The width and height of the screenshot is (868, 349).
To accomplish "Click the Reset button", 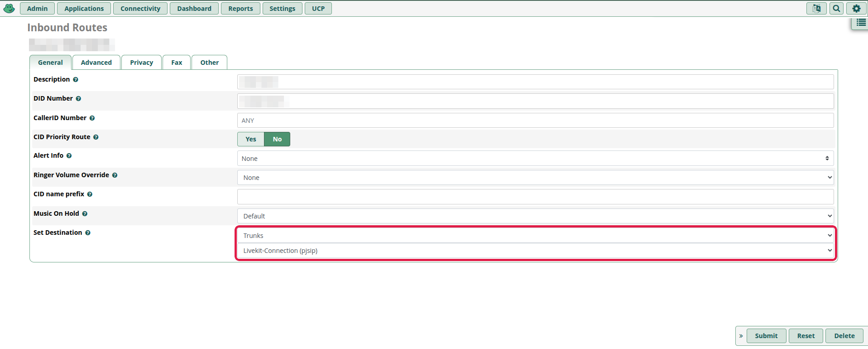I will (x=806, y=336).
